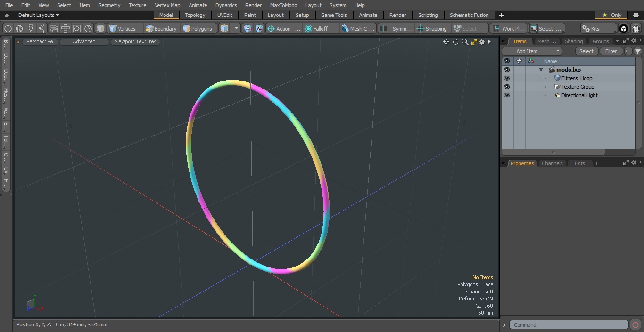Viewport: 644px width, 332px height.
Task: Open viewport settings gear icon
Action: tap(482, 42)
